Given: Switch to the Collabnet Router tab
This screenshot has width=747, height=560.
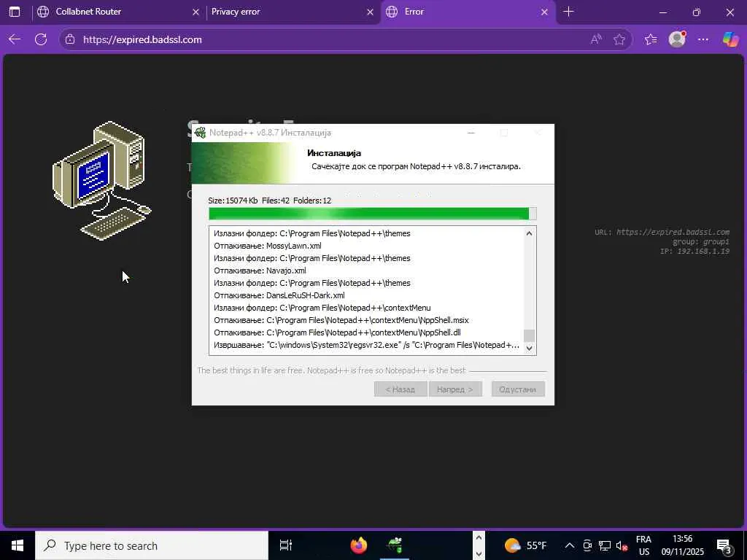Looking at the screenshot, I should point(118,12).
